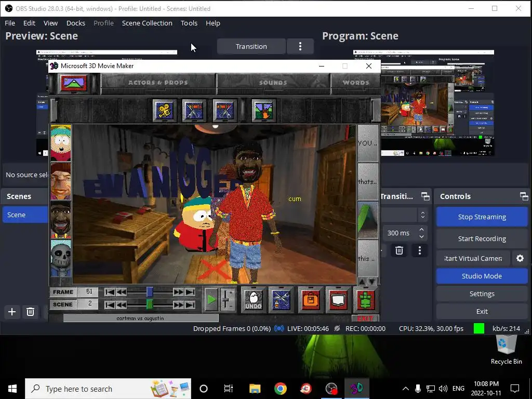Viewport: 532px width, 399px height.
Task: Toggle Studio Mode off
Action: coord(482,276)
